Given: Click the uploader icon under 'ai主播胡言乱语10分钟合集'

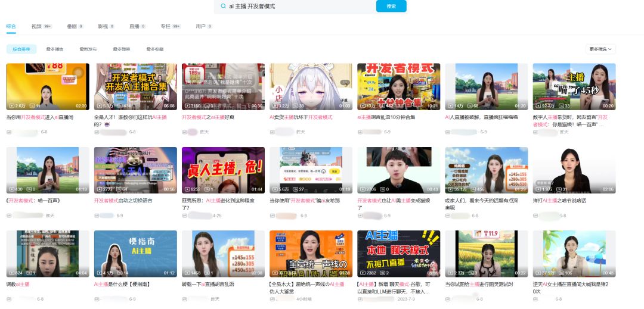Looking at the screenshot, I should pos(360,132).
